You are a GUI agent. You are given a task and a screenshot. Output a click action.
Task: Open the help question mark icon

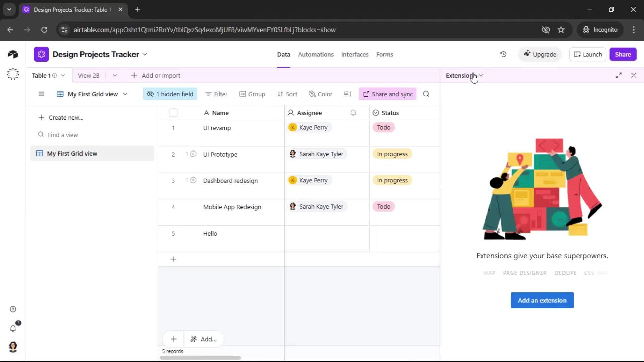[x=13, y=309]
